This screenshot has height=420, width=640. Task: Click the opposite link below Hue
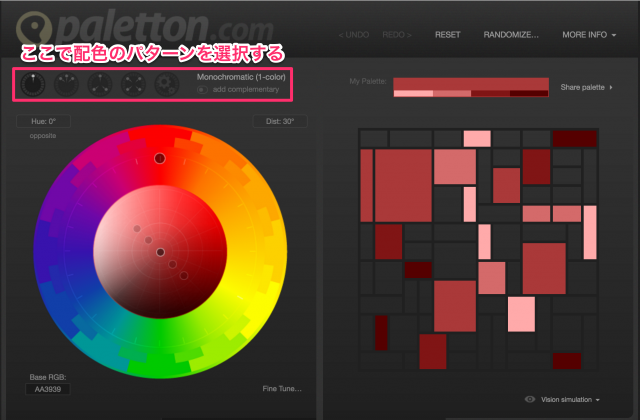pyautogui.click(x=42, y=135)
